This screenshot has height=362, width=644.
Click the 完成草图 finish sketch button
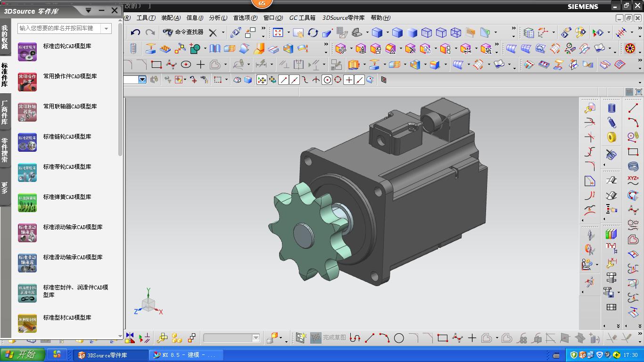[x=329, y=337]
